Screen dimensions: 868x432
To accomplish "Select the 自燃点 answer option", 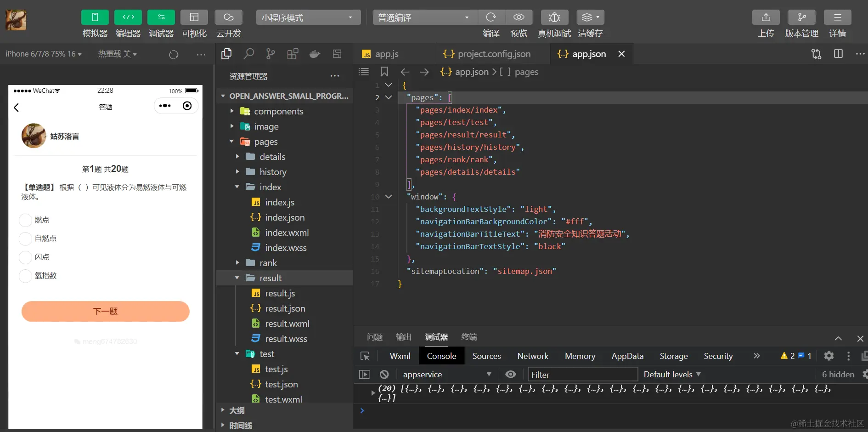I will click(x=25, y=239).
